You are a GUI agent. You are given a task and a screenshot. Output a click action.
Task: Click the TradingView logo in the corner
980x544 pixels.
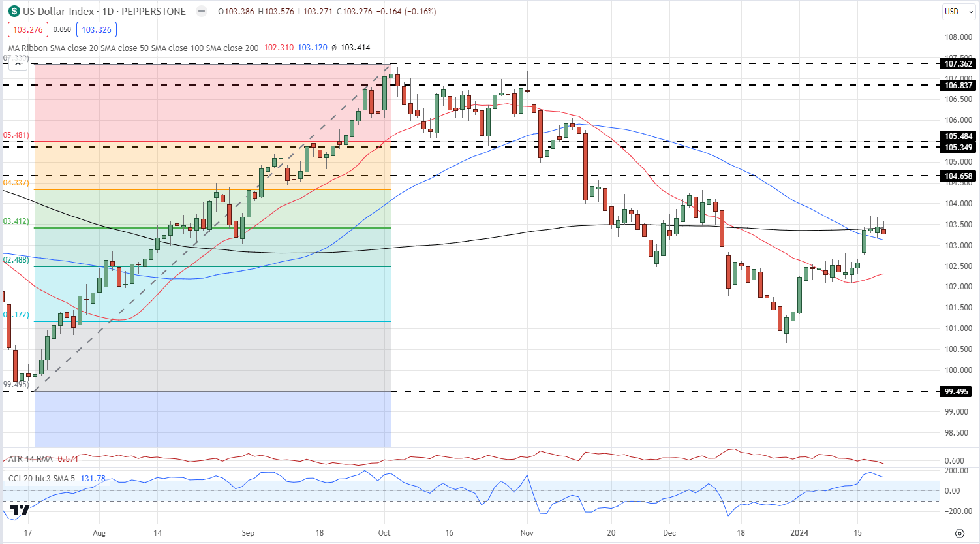[20, 510]
